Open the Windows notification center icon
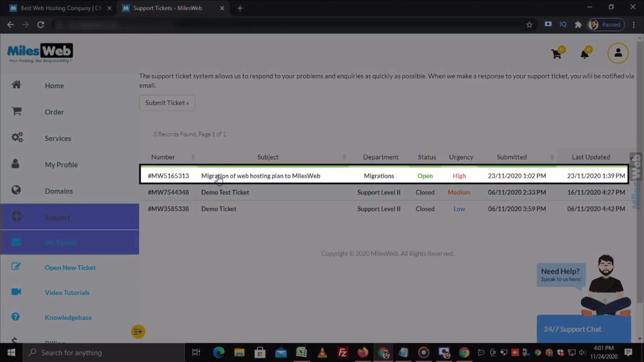 tap(628, 353)
